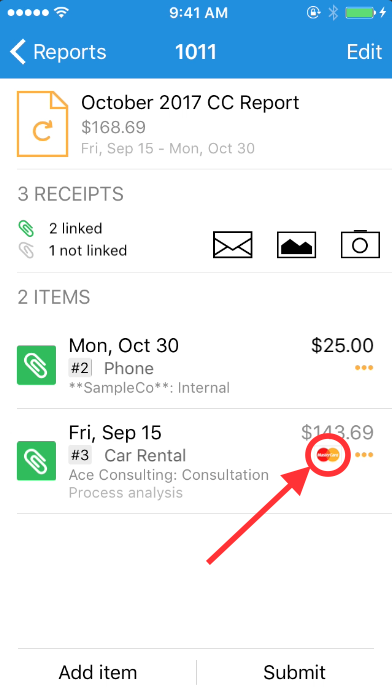Viewport: 392px width, 695px height.
Task: Tap green paperclip on Car Rental item
Action: click(x=36, y=461)
